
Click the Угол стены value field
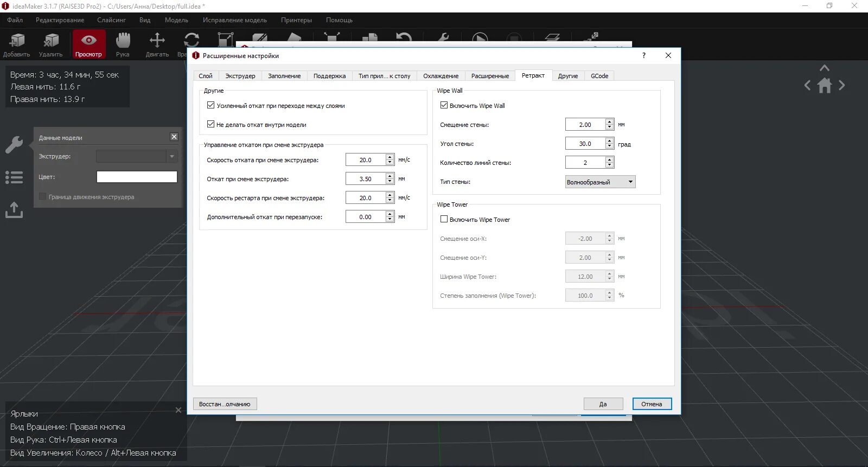(585, 144)
